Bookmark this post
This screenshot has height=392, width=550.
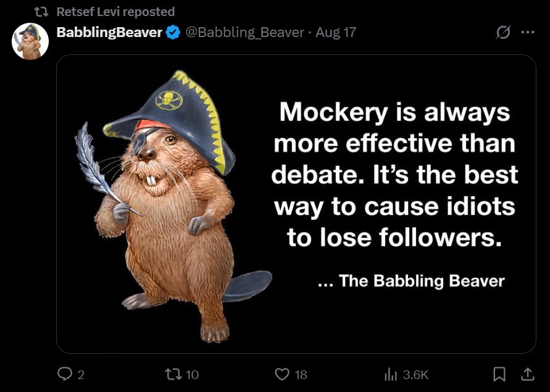coord(499,375)
